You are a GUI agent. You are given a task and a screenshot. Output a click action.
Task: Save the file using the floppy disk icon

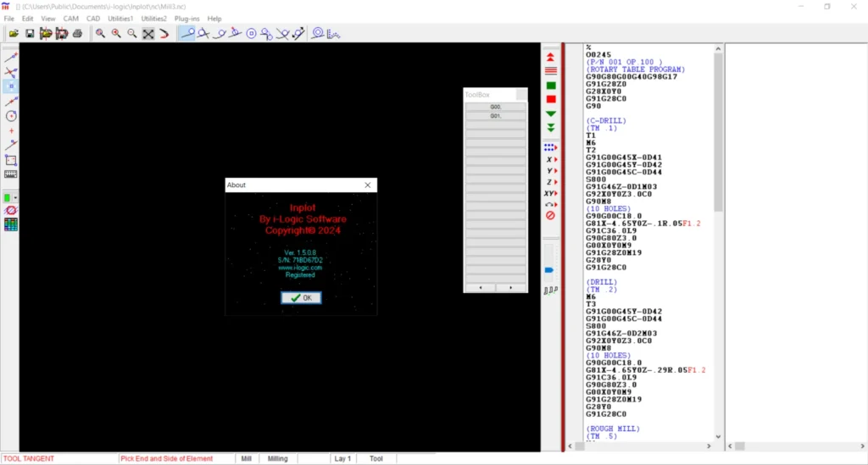coord(30,34)
